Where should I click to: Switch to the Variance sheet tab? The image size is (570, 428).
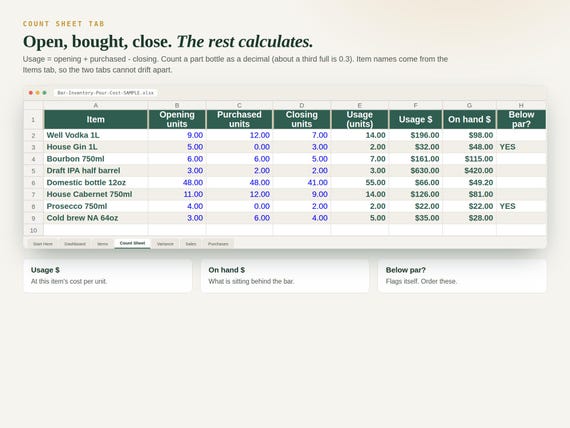(165, 244)
